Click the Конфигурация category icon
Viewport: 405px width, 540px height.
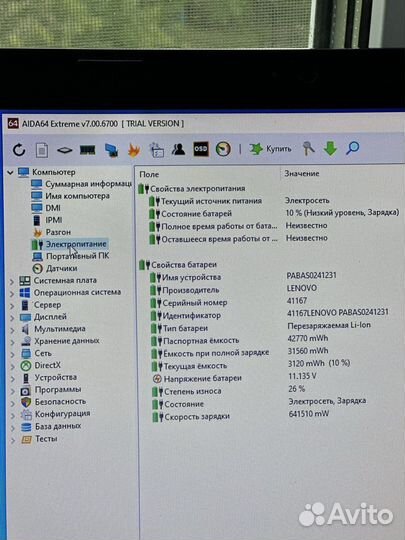tap(26, 414)
